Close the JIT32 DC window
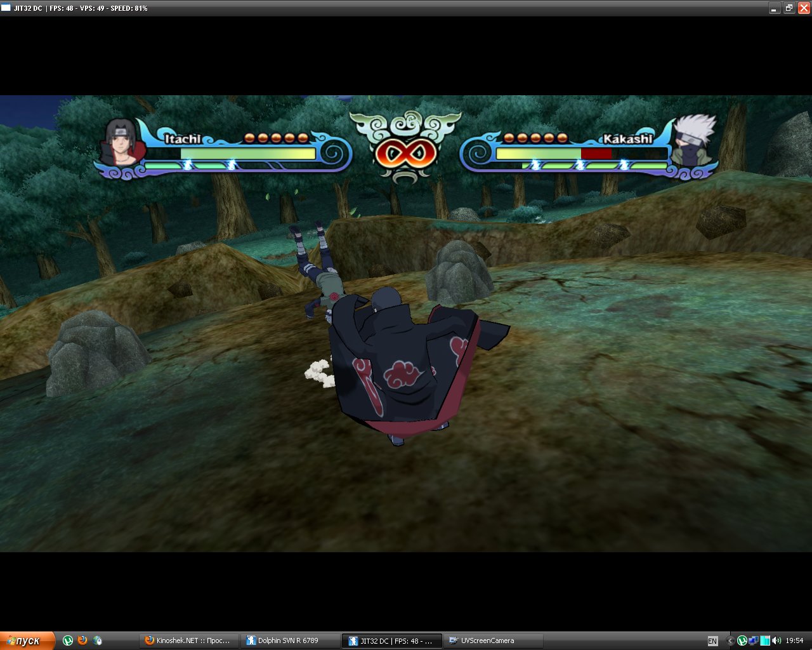 point(804,8)
